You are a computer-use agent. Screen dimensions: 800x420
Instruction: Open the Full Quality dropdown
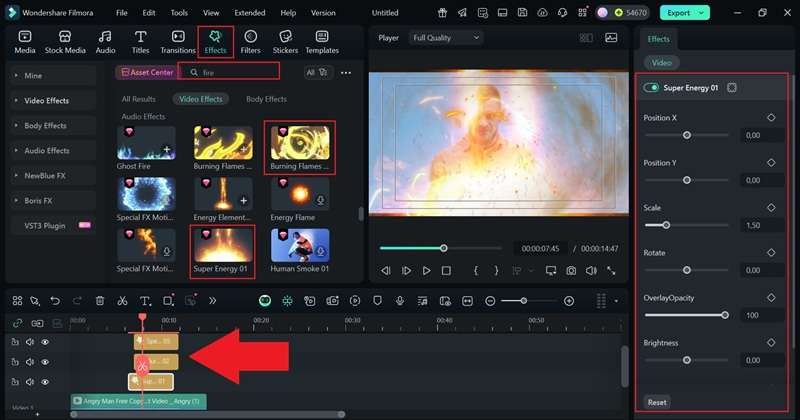tap(445, 38)
